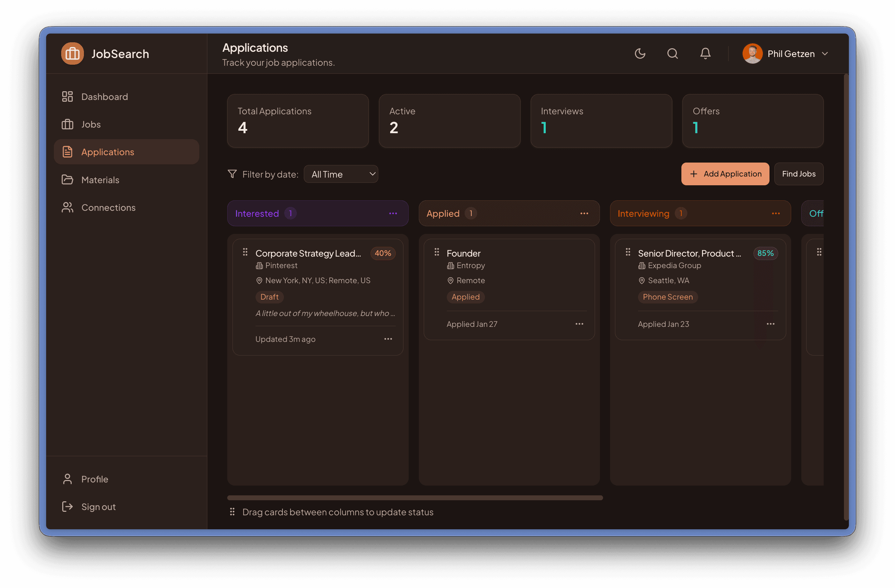The image size is (895, 588).
Task: Click the 85% match badge on Expedia card
Action: [x=766, y=253]
